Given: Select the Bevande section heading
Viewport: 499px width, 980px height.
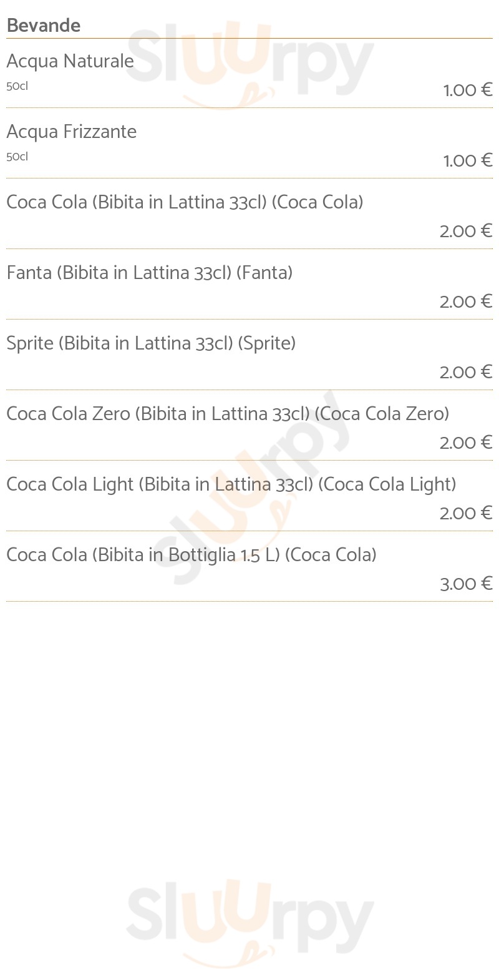Looking at the screenshot, I should point(44,26).
